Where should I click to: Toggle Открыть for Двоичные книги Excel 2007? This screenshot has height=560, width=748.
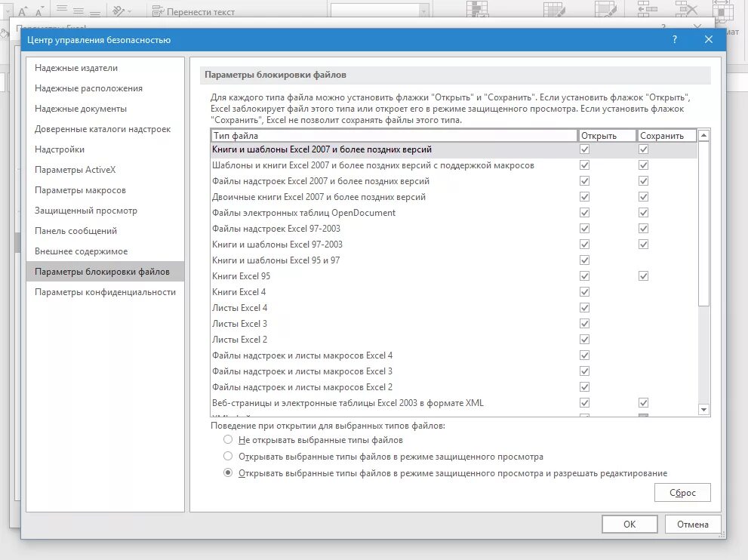584,196
